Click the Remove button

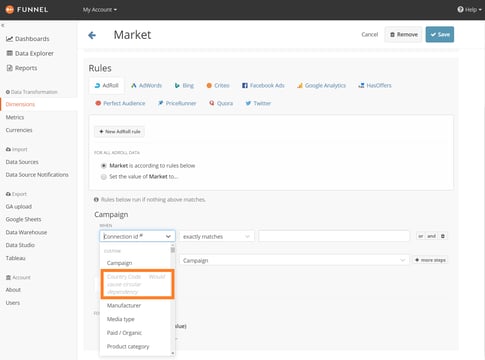(403, 34)
